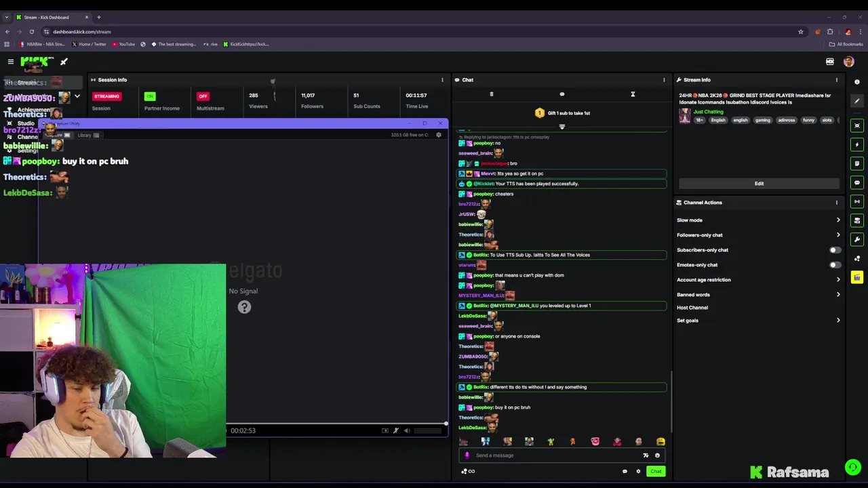Open the NBABite bookmark
The height and width of the screenshot is (488, 868).
click(x=42, y=44)
